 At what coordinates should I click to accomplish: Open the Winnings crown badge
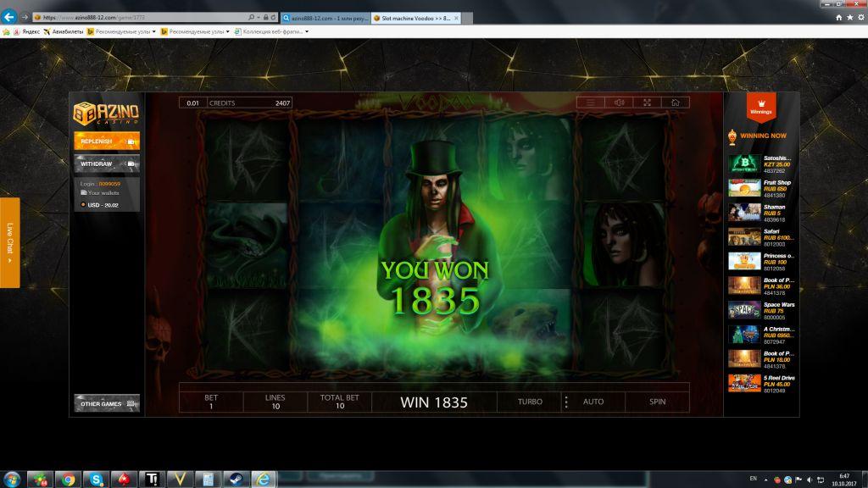(761, 107)
